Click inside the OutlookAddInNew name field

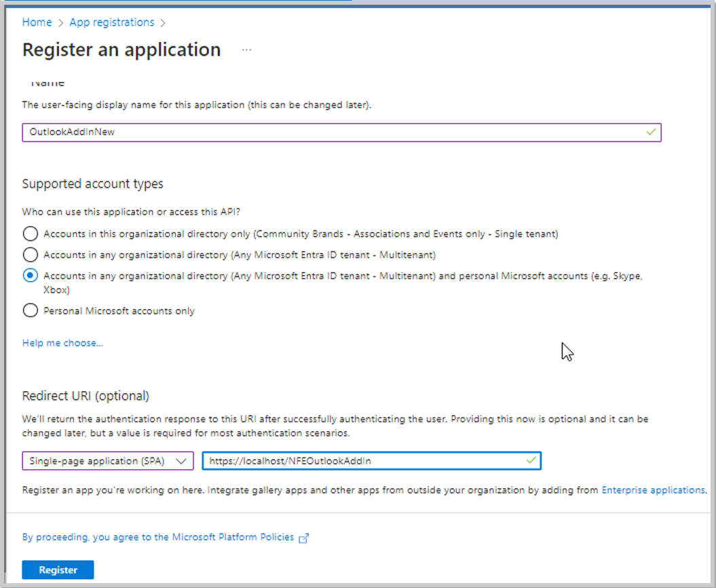[271, 132]
